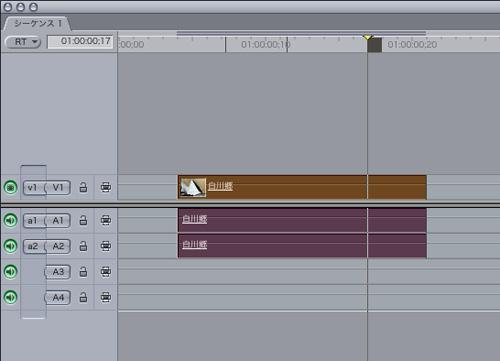Lock the A3 audio track
Image resolution: width=500 pixels, height=361 pixels.
click(x=83, y=272)
